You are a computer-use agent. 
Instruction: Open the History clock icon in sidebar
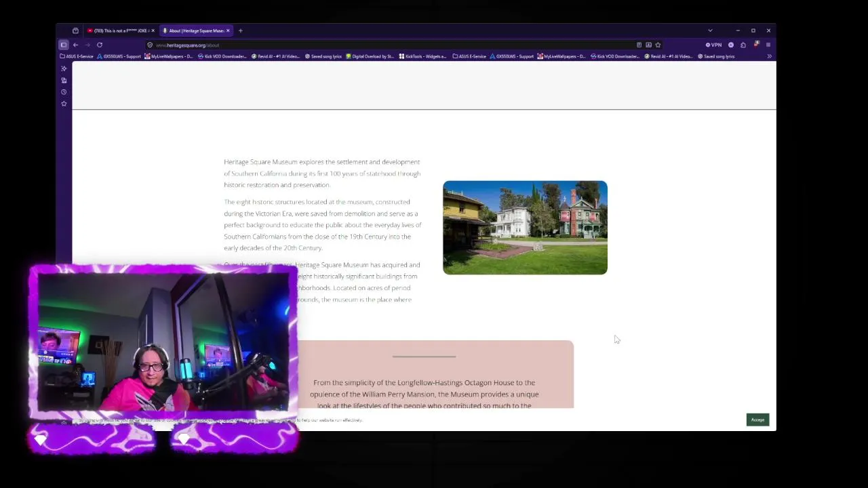[64, 91]
